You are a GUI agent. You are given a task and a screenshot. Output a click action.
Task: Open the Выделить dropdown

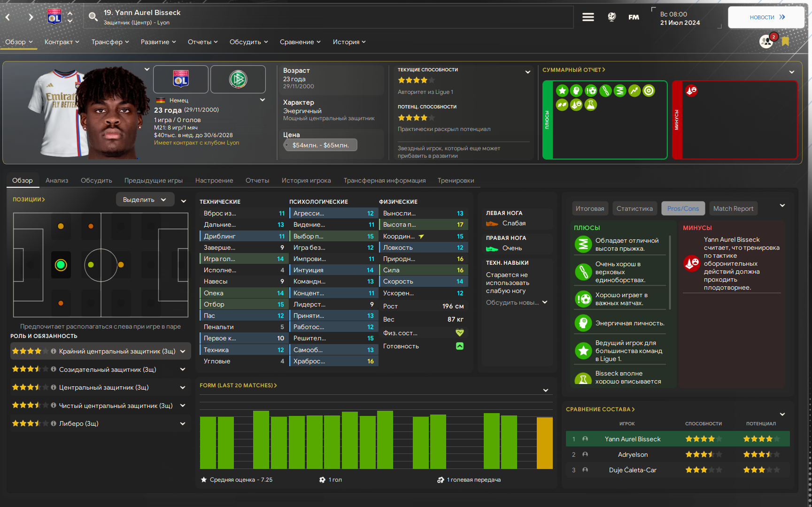coord(145,200)
